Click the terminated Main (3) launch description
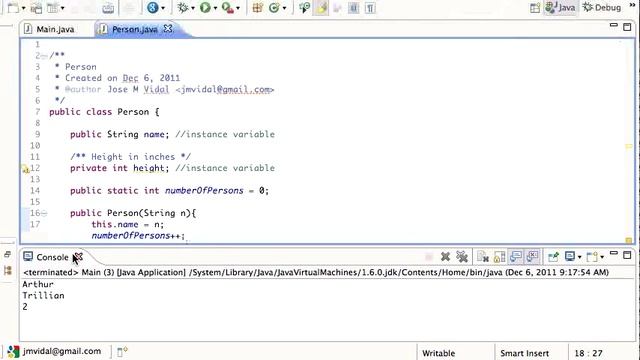 coord(316,272)
